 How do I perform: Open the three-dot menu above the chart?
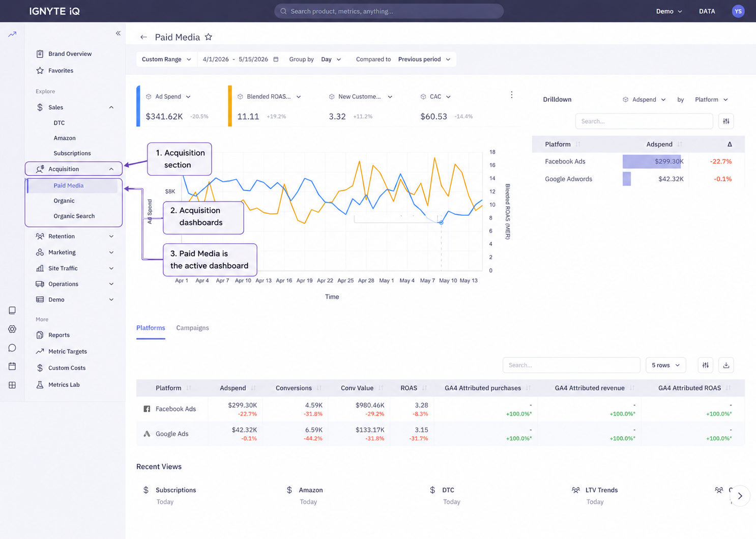point(511,95)
